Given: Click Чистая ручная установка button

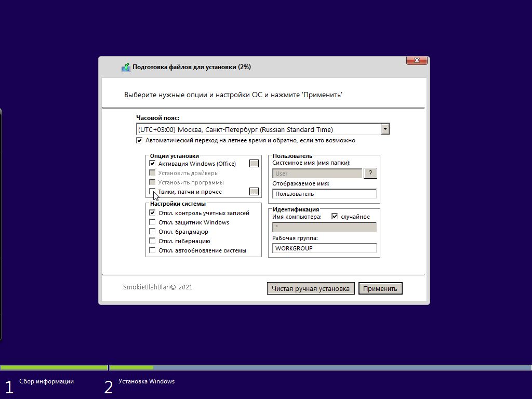Looking at the screenshot, I should pos(311,288).
